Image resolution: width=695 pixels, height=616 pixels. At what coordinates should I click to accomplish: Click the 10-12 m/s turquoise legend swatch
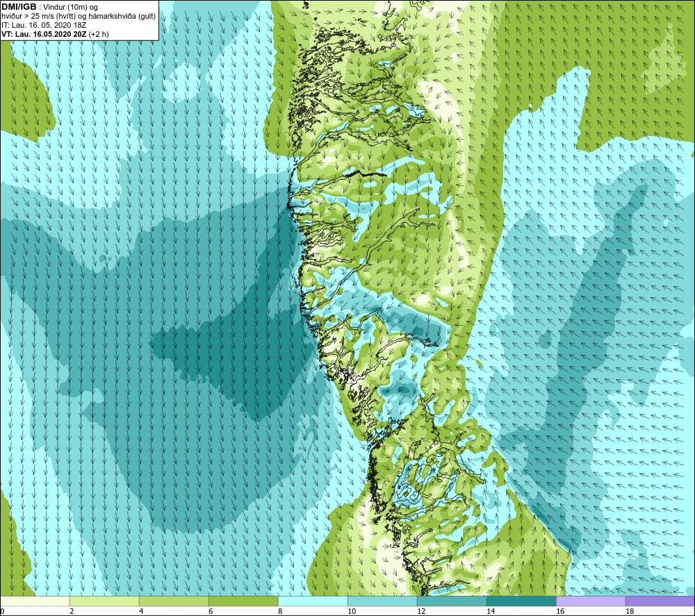382,601
